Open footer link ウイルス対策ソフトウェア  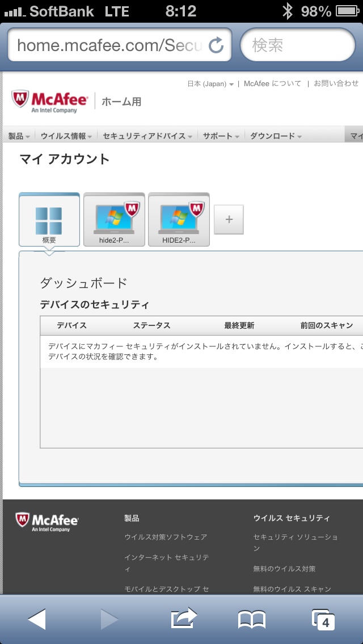(166, 537)
